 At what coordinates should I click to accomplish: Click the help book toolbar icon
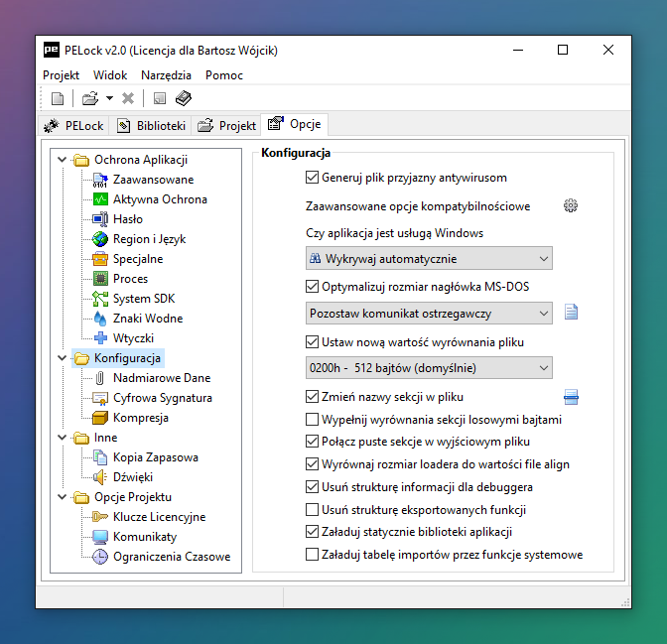[x=184, y=98]
